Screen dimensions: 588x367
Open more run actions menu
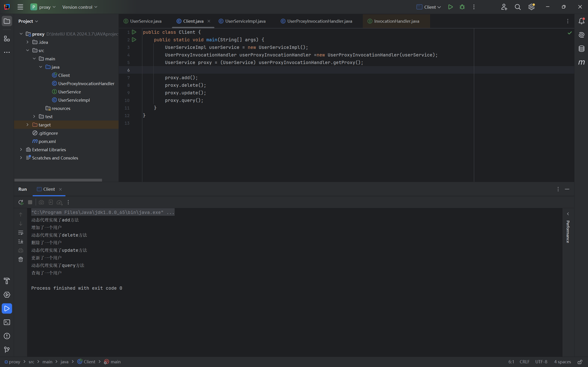tap(474, 7)
